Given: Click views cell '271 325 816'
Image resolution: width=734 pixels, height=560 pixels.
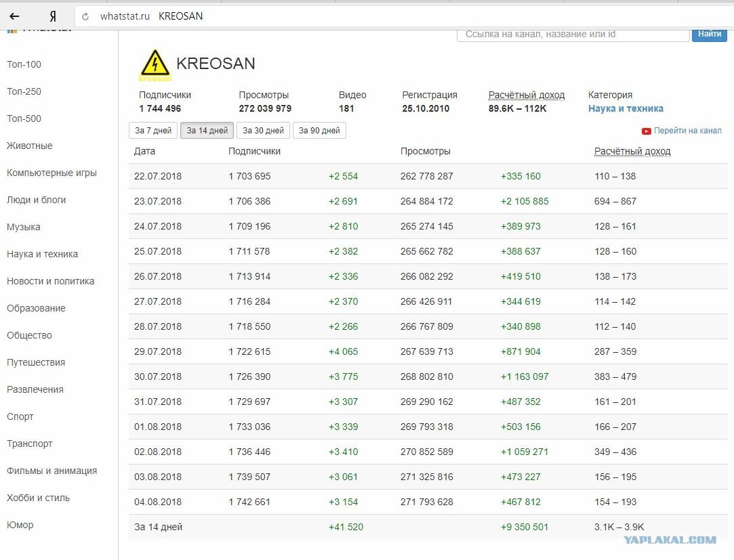Looking at the screenshot, I should coord(426,477).
